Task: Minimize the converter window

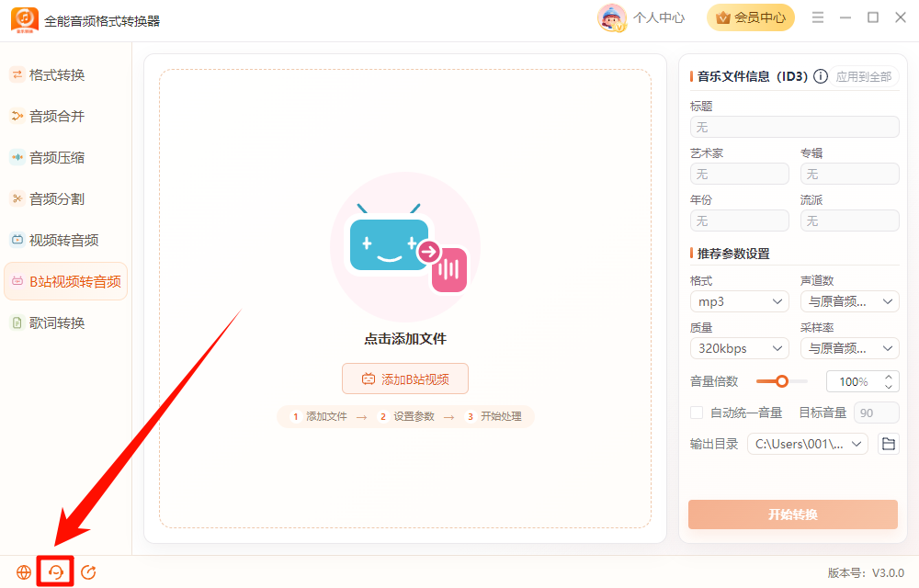Action: pos(845,17)
